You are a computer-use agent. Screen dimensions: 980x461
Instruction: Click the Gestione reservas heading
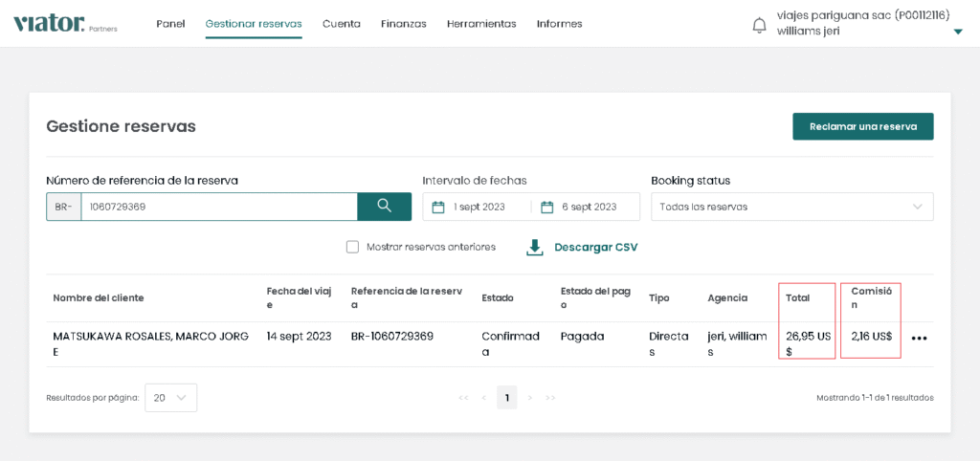tap(121, 126)
